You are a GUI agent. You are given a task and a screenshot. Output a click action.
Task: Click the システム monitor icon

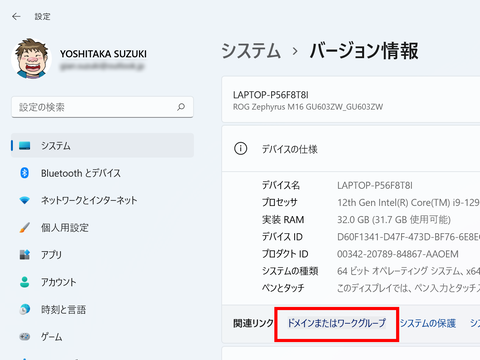pos(25,146)
